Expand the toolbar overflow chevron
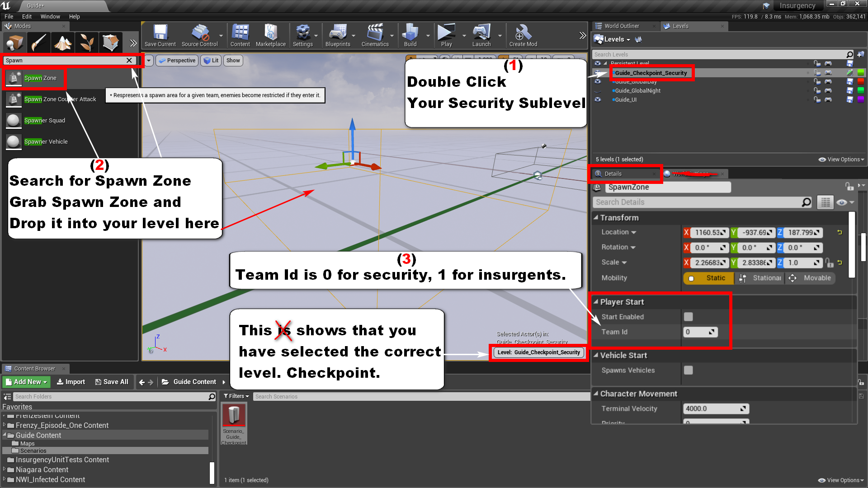Screen dimensions: 868x488 pyautogui.click(x=582, y=36)
